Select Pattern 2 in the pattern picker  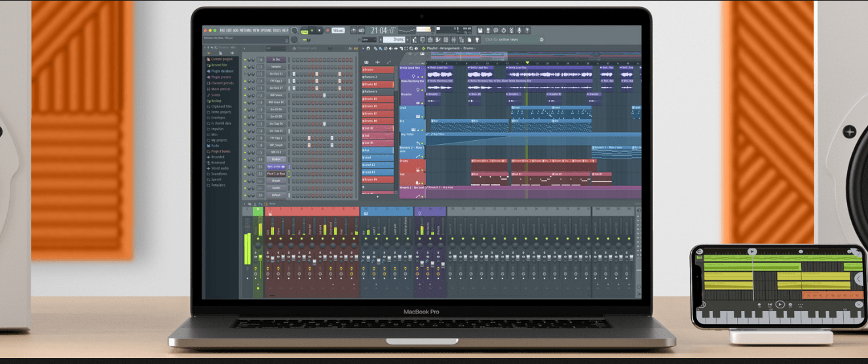[x=377, y=77]
